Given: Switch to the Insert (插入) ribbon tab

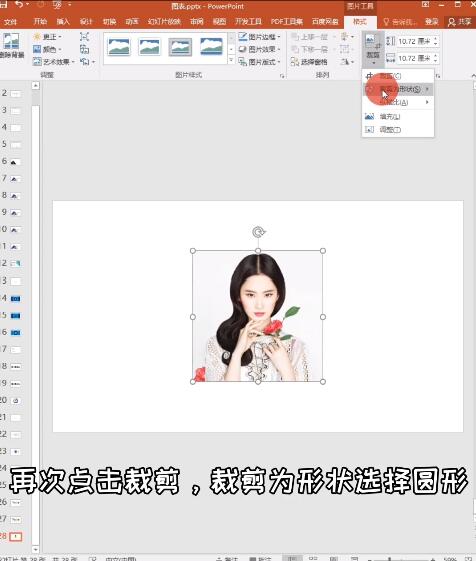Looking at the screenshot, I should tap(63, 22).
